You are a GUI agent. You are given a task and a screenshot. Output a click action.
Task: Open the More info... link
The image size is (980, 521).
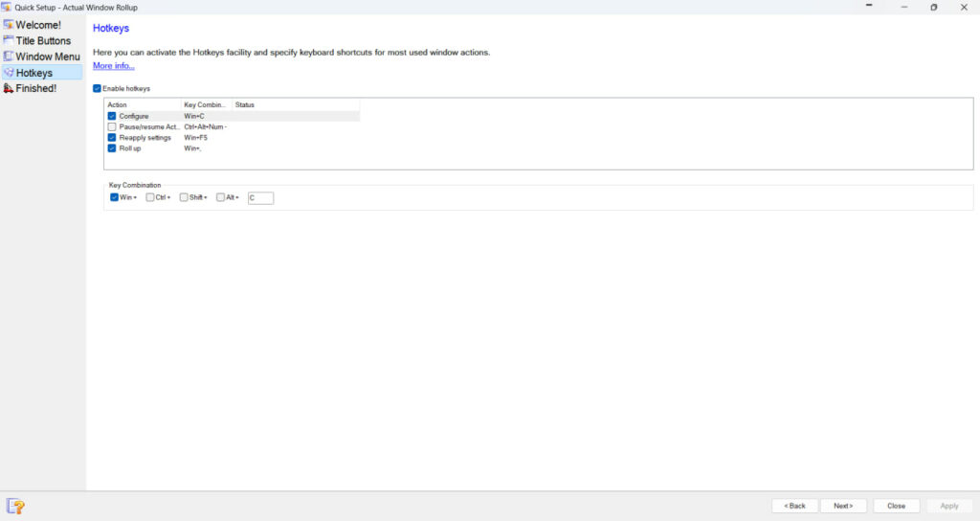(114, 66)
